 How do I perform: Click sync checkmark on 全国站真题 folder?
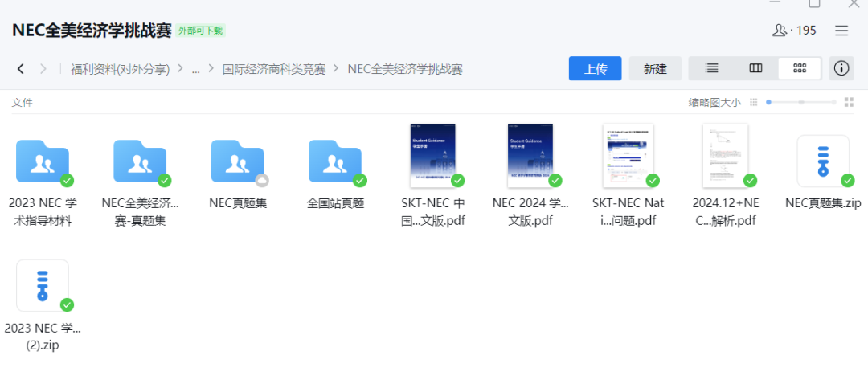click(360, 181)
